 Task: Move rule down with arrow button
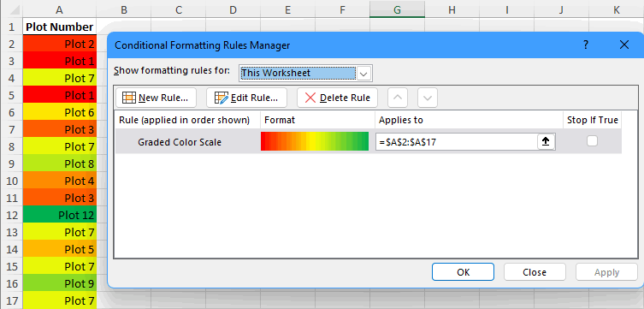(428, 98)
